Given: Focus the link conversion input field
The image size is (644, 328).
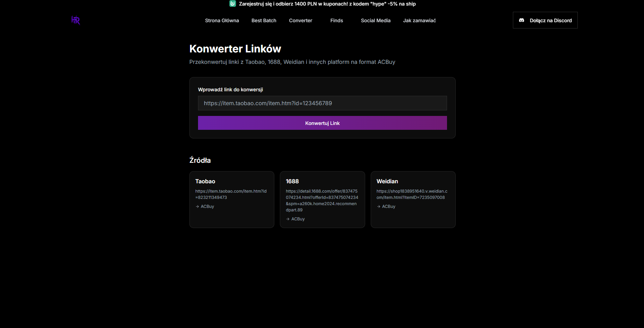Looking at the screenshot, I should (323, 103).
